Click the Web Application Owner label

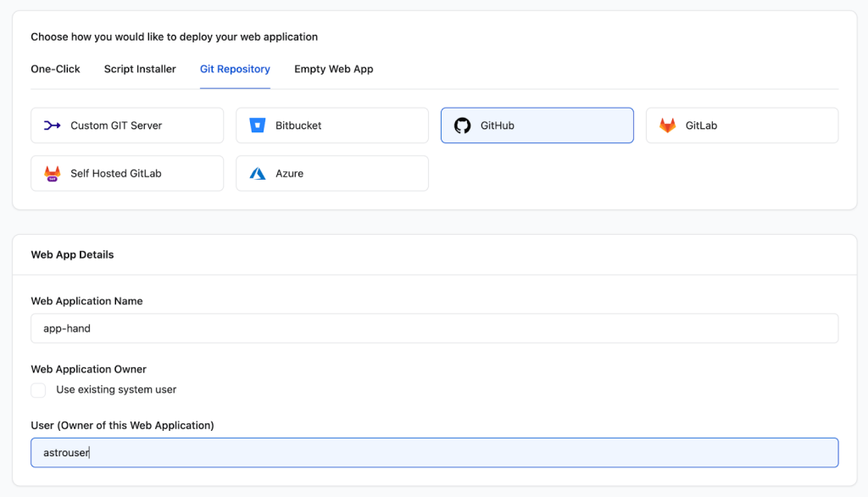tap(88, 369)
